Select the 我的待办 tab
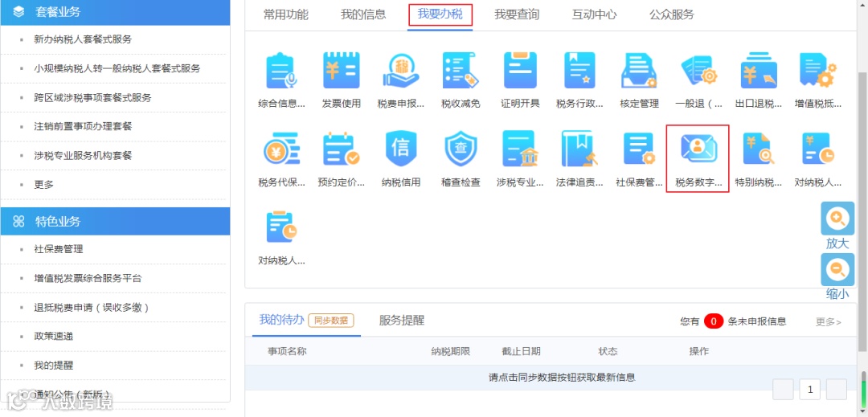868x417 pixels. (282, 320)
